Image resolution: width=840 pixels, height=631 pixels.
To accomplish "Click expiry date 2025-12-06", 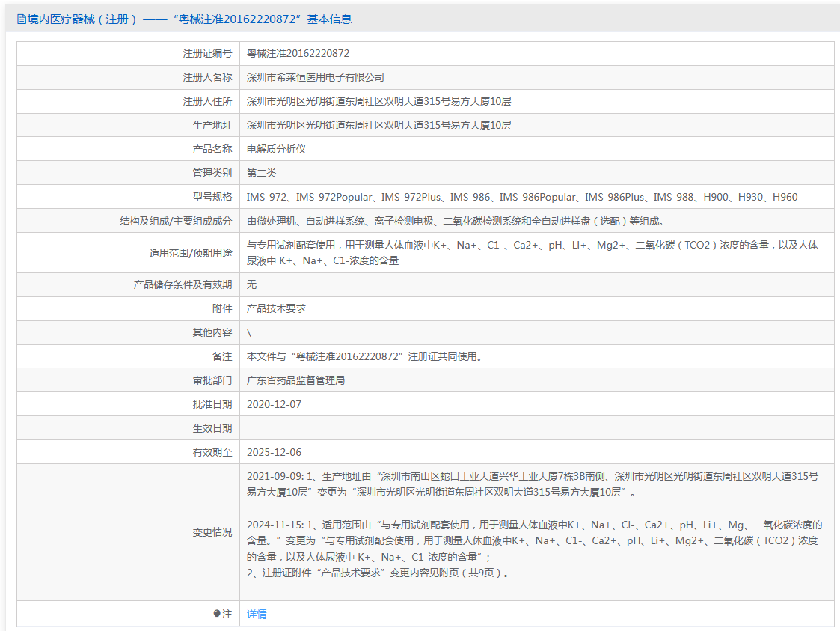I will pos(274,452).
